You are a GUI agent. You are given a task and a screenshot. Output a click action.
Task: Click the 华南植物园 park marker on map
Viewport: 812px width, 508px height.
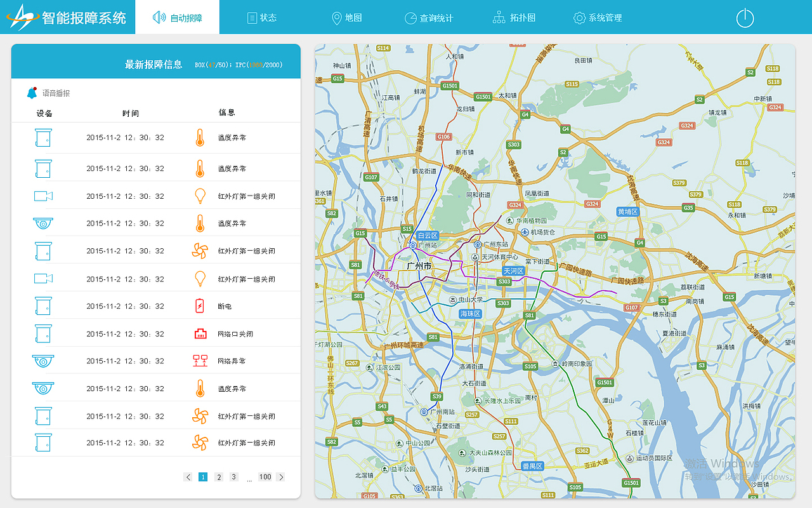511,221
